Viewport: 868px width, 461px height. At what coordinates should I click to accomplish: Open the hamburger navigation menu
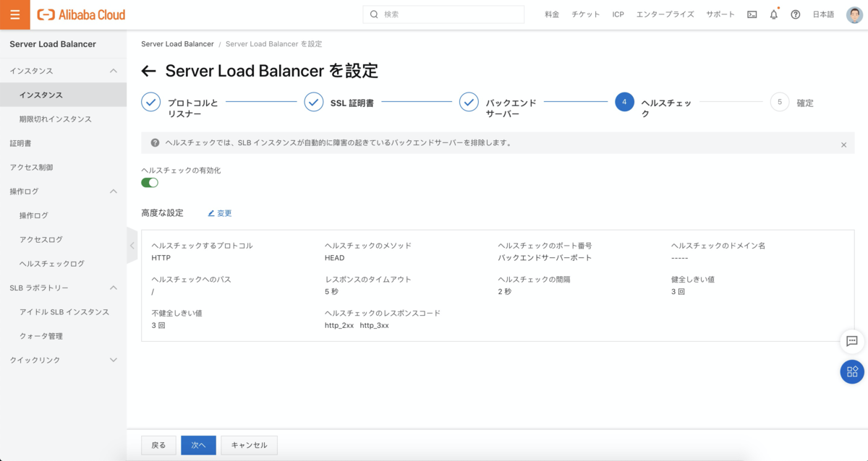pos(14,14)
